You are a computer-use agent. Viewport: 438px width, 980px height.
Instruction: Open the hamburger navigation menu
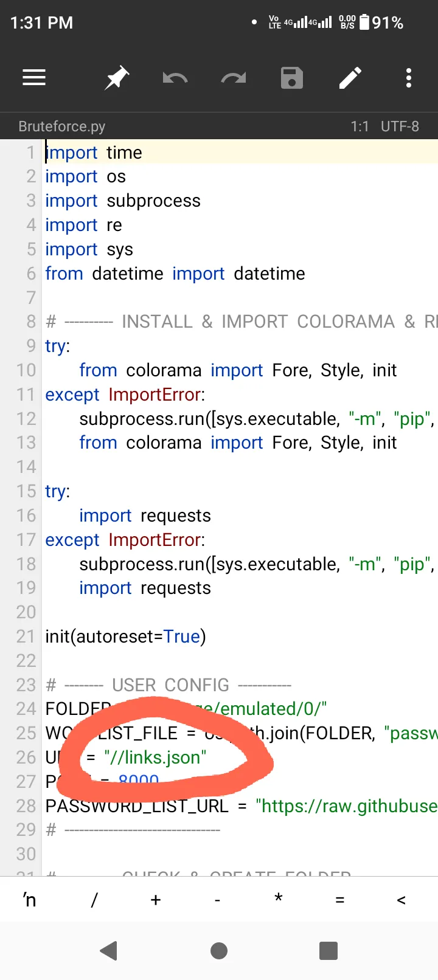click(x=34, y=78)
